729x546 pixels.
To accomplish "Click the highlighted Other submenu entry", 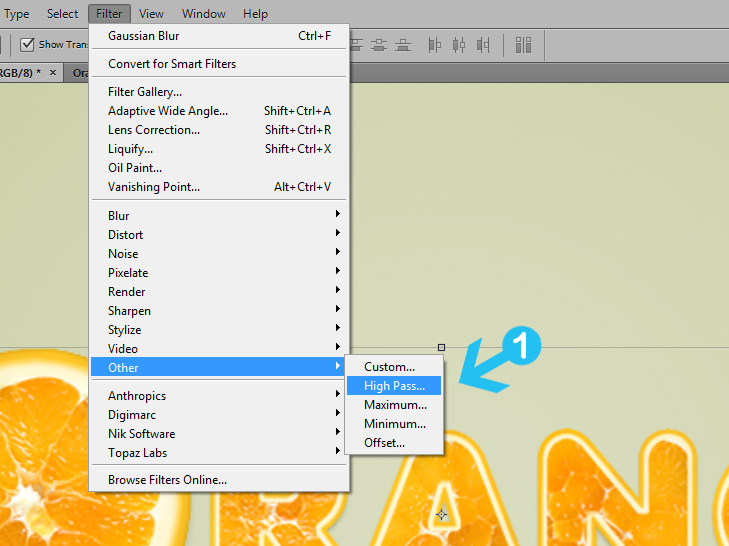I will pyautogui.click(x=219, y=367).
